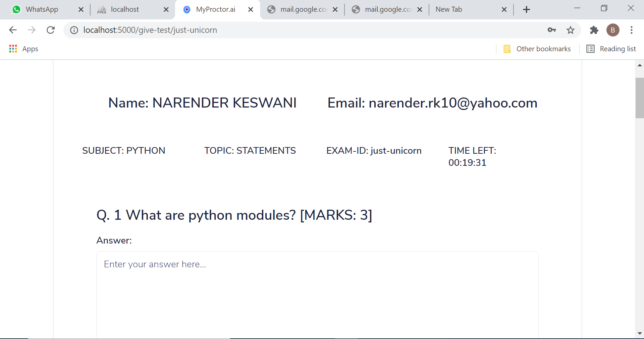This screenshot has width=644, height=339.
Task: Close the New Tab tab
Action: pyautogui.click(x=504, y=10)
